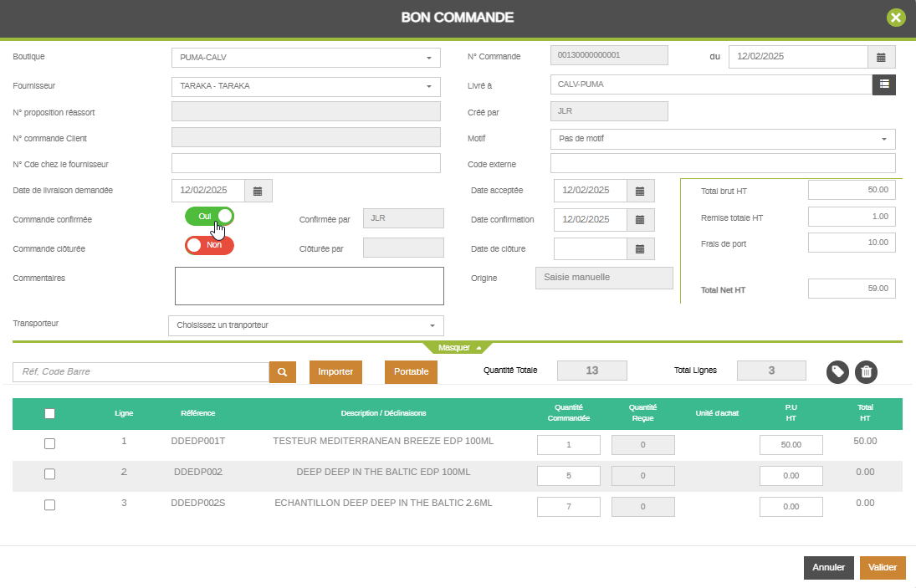Open calendar for Date acceptée

640,191
